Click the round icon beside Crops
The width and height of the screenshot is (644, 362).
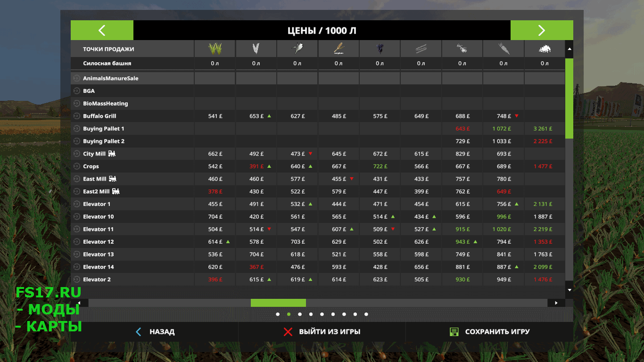point(76,166)
